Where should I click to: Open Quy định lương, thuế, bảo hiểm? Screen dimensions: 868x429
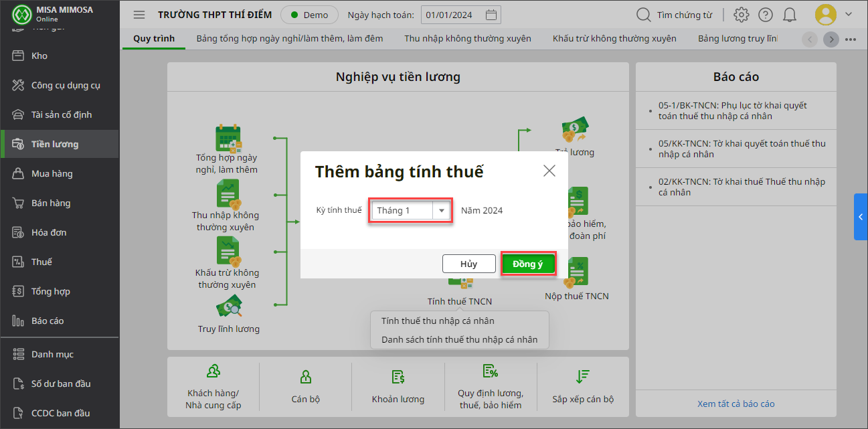pyautogui.click(x=491, y=387)
